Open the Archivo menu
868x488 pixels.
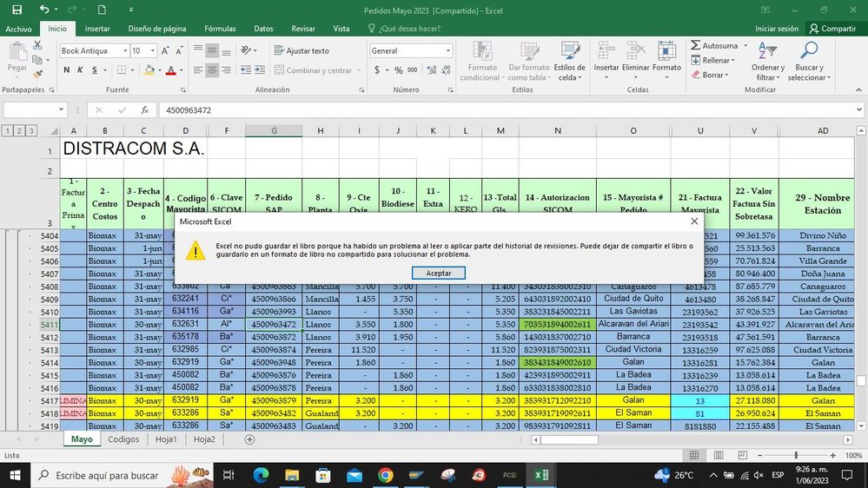click(x=19, y=29)
